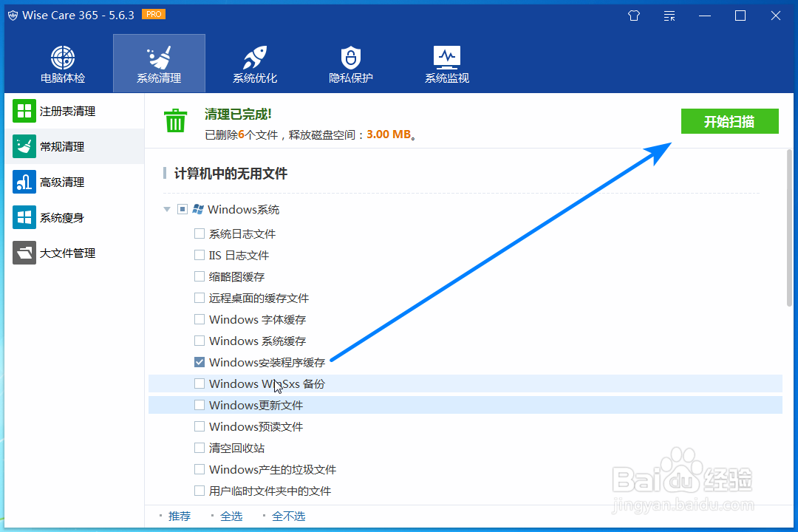
Task: Open 隐私保护 (Privacy Protector)
Action: 350,63
